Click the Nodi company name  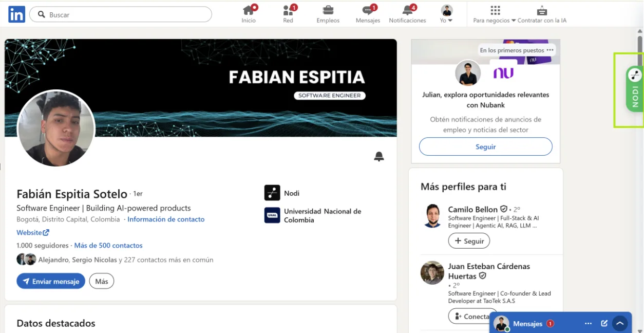pos(292,193)
